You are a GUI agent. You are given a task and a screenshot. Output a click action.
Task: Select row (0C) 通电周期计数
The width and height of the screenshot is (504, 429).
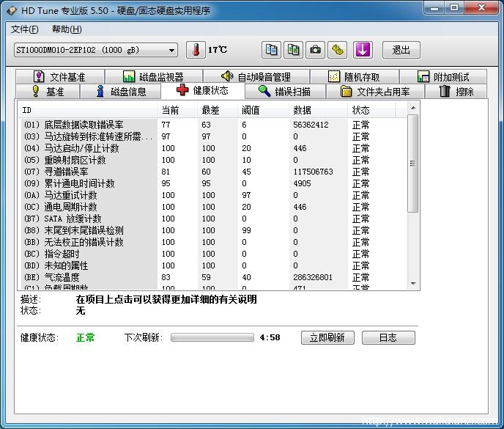coord(213,207)
